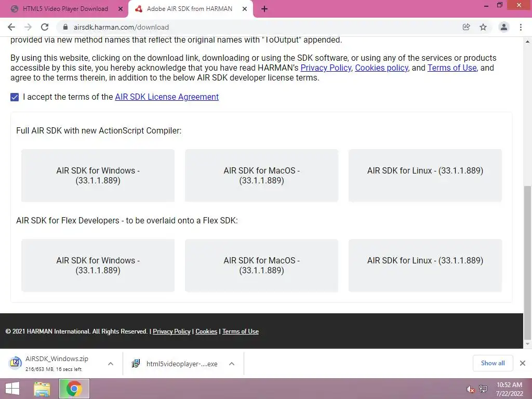
Task: Click the lock icon in address bar
Action: point(65,27)
